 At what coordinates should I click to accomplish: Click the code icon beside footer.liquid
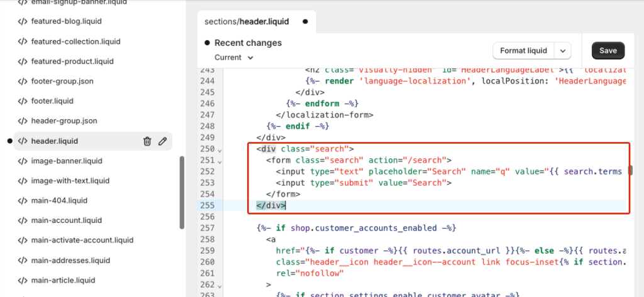pyautogui.click(x=22, y=101)
